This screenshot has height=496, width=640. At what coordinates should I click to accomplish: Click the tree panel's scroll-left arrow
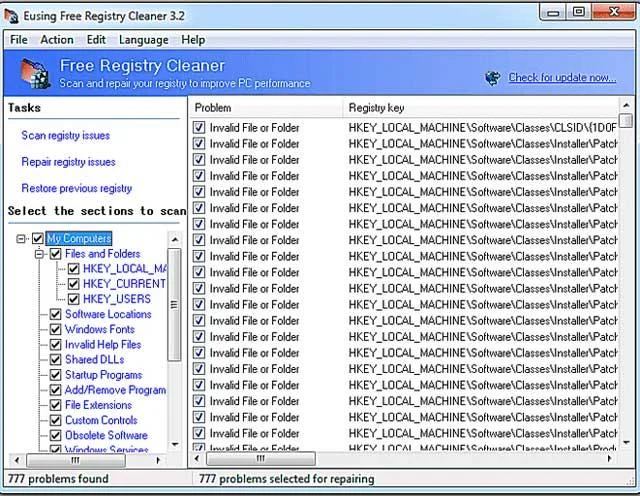[x=17, y=460]
